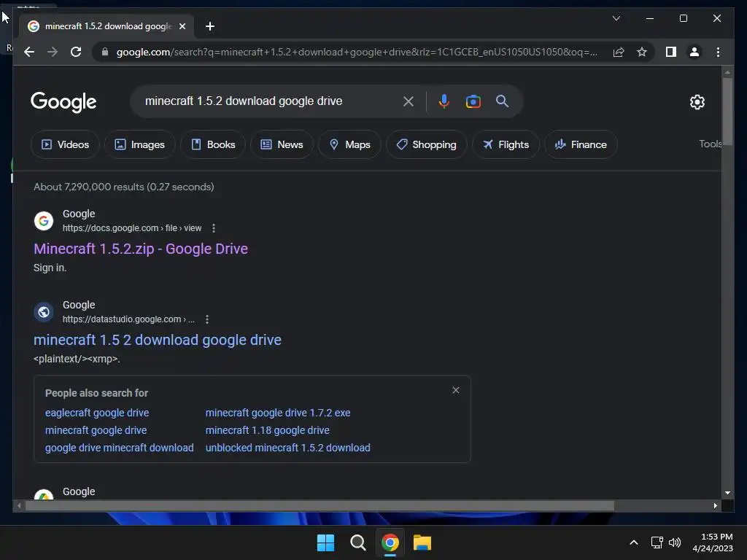This screenshot has height=560, width=747.
Task: Click the scrollbar down arrow
Action: (727, 493)
